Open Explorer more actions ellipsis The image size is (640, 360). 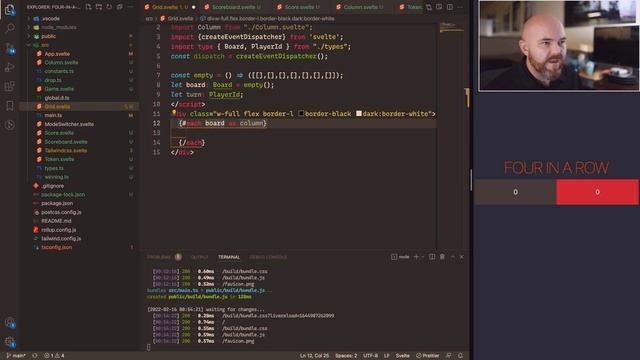[130, 7]
